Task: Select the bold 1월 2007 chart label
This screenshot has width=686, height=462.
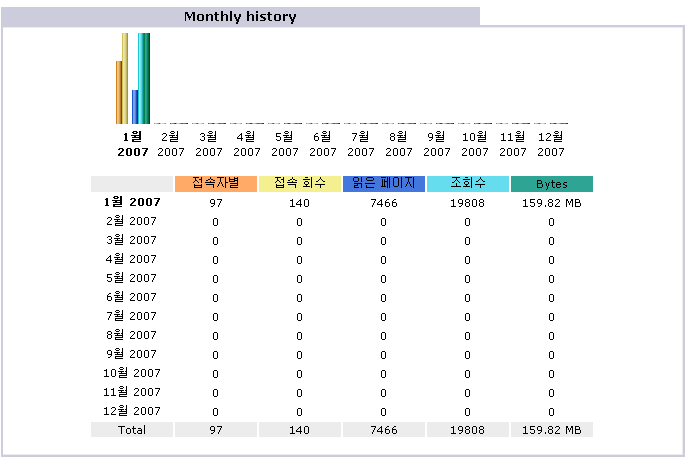Action: [132, 144]
